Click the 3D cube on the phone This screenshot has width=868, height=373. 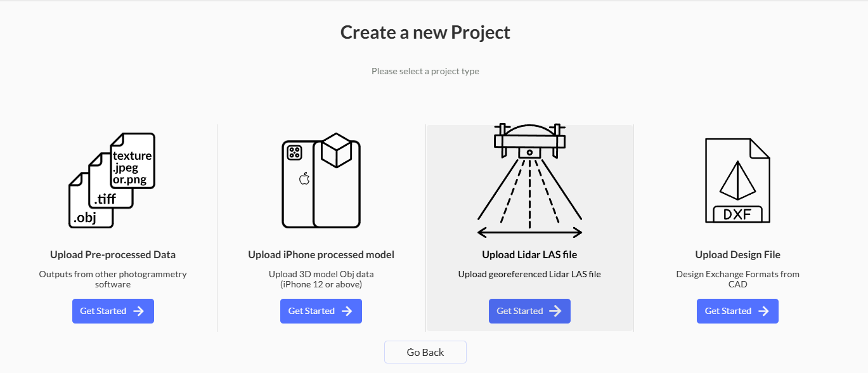(336, 150)
